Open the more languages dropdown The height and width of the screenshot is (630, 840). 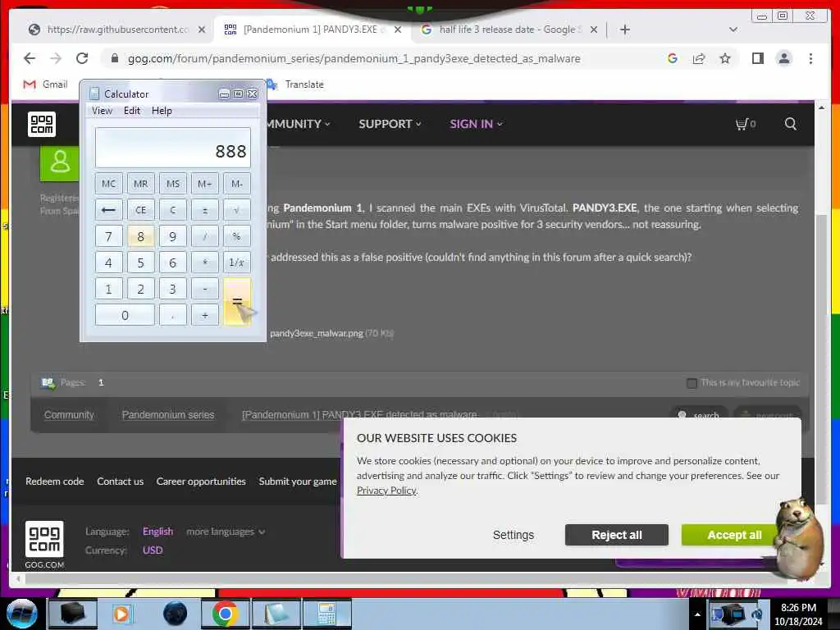(x=226, y=532)
